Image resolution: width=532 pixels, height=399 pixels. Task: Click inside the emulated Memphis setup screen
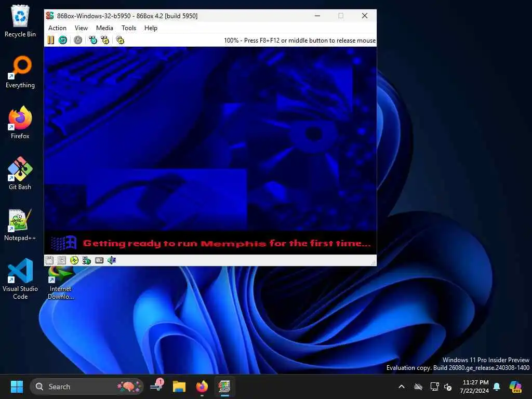click(x=210, y=150)
